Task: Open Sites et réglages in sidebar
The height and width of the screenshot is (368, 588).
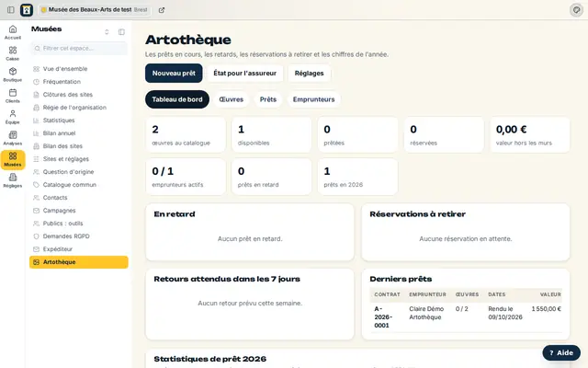Action: coord(79,159)
